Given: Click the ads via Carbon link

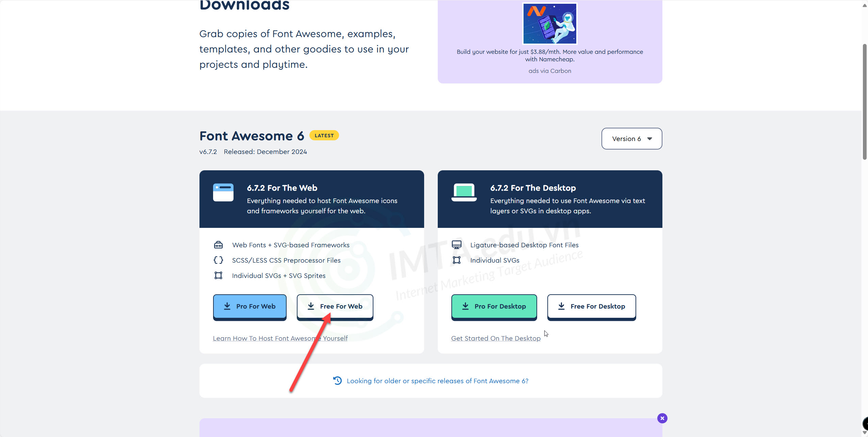Looking at the screenshot, I should pyautogui.click(x=550, y=71).
